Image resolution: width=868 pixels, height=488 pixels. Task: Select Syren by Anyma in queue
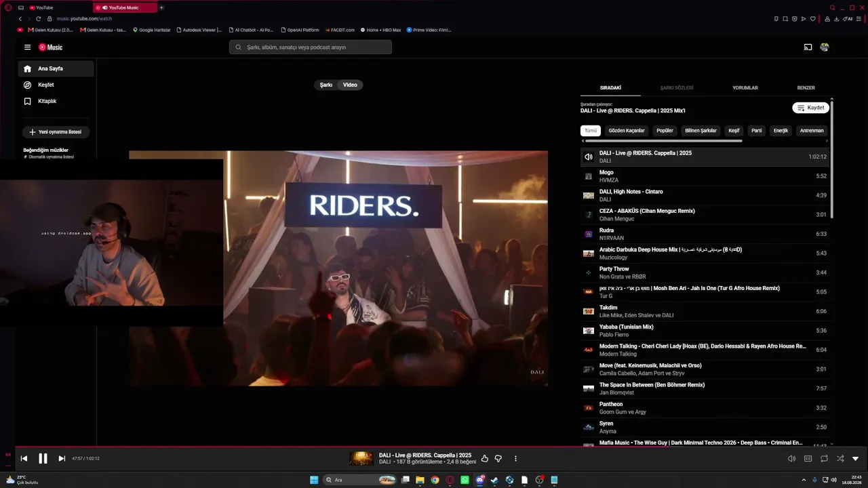click(x=705, y=428)
